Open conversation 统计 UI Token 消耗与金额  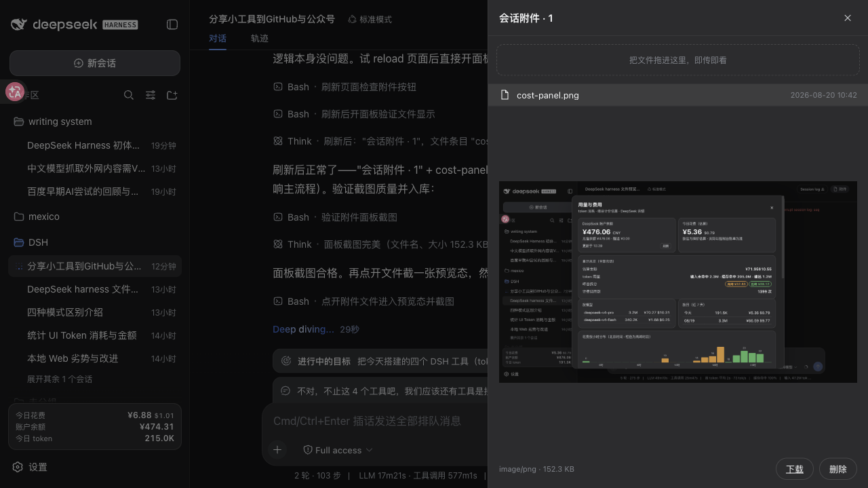95,335
